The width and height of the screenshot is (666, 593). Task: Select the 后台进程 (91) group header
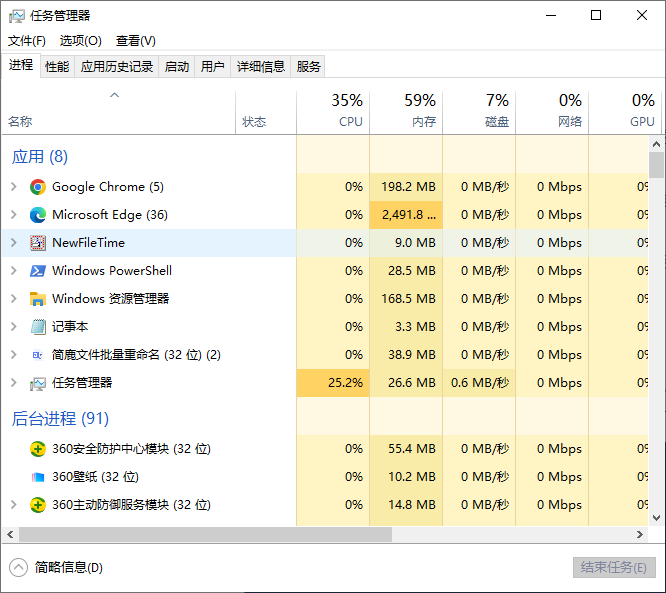click(60, 419)
